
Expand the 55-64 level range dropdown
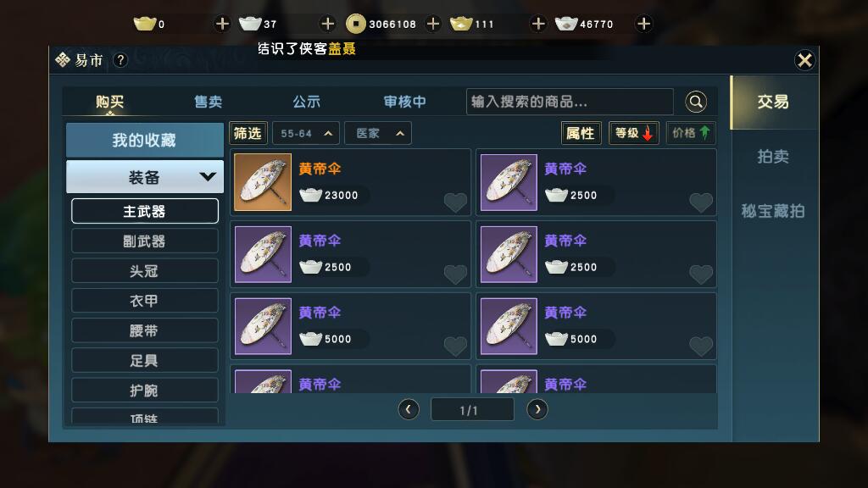[x=305, y=133]
